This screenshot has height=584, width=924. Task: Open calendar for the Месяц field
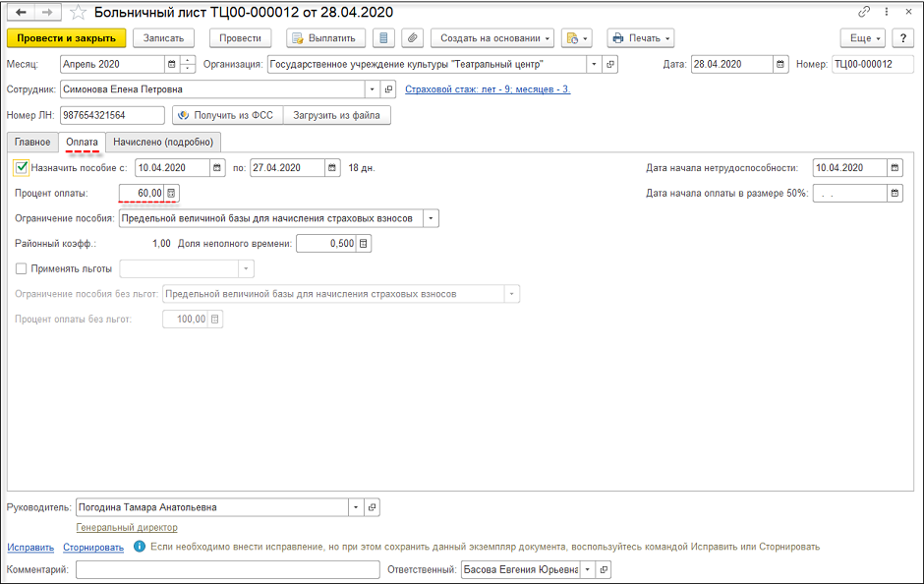click(x=171, y=64)
